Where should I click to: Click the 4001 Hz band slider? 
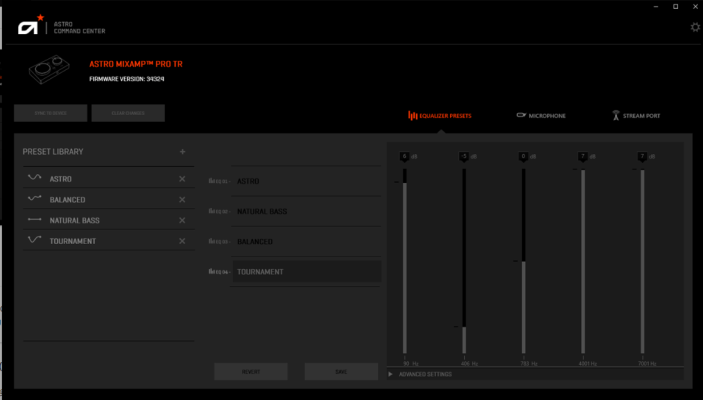583,261
